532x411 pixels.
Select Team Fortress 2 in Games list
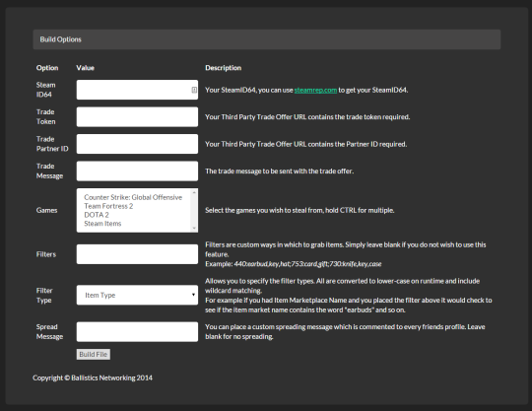(108, 206)
